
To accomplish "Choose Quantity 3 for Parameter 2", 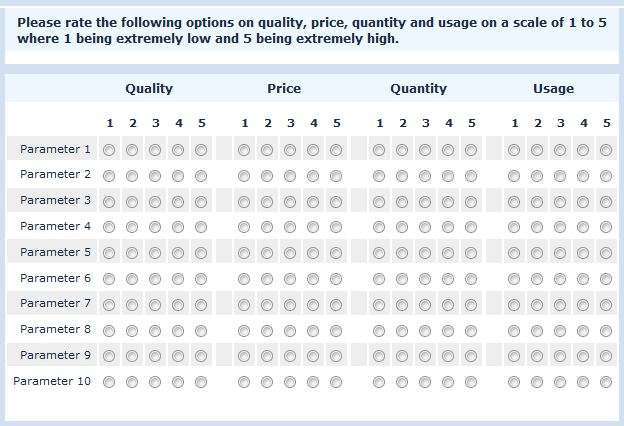I will tap(425, 176).
